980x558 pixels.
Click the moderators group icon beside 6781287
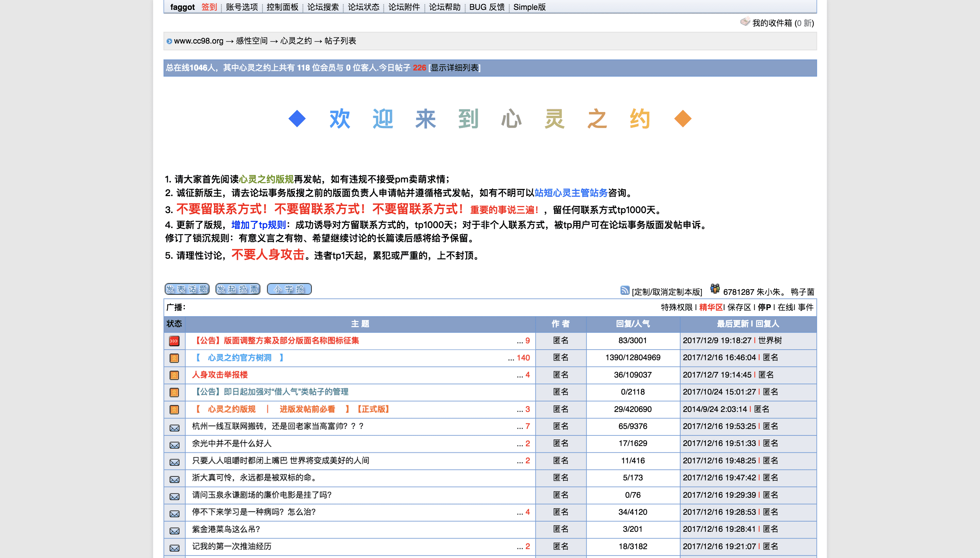pos(715,289)
